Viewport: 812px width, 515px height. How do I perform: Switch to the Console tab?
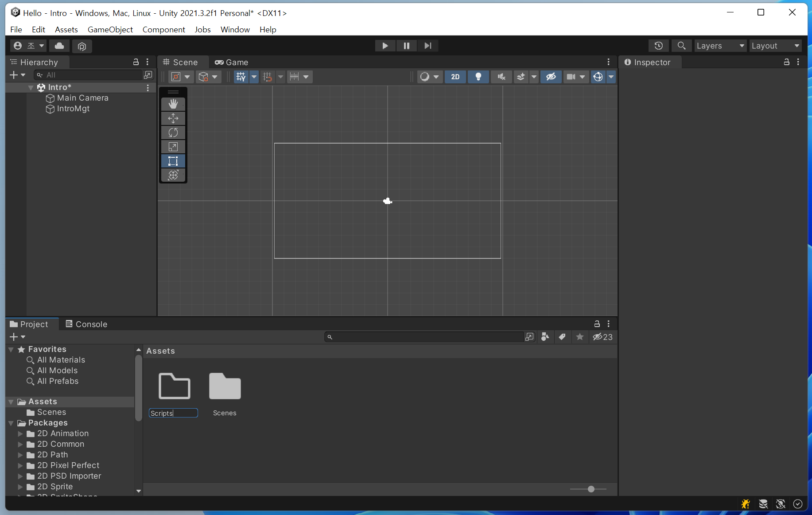87,324
